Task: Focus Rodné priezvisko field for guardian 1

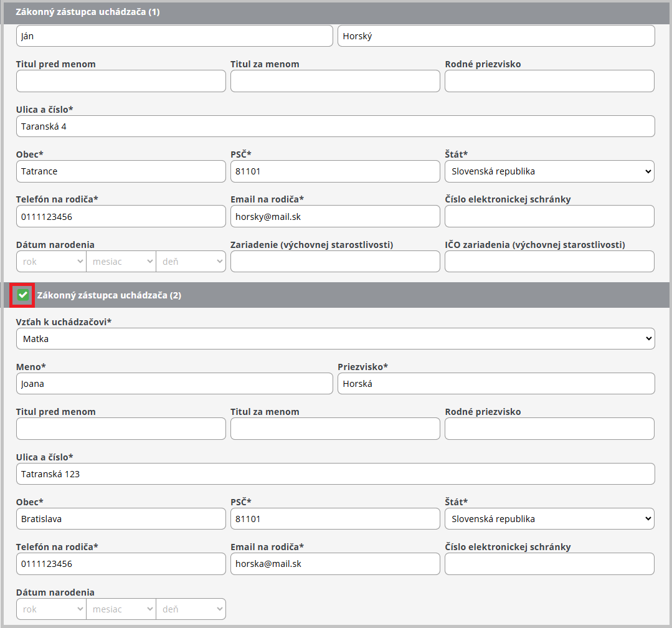Action: (549, 81)
